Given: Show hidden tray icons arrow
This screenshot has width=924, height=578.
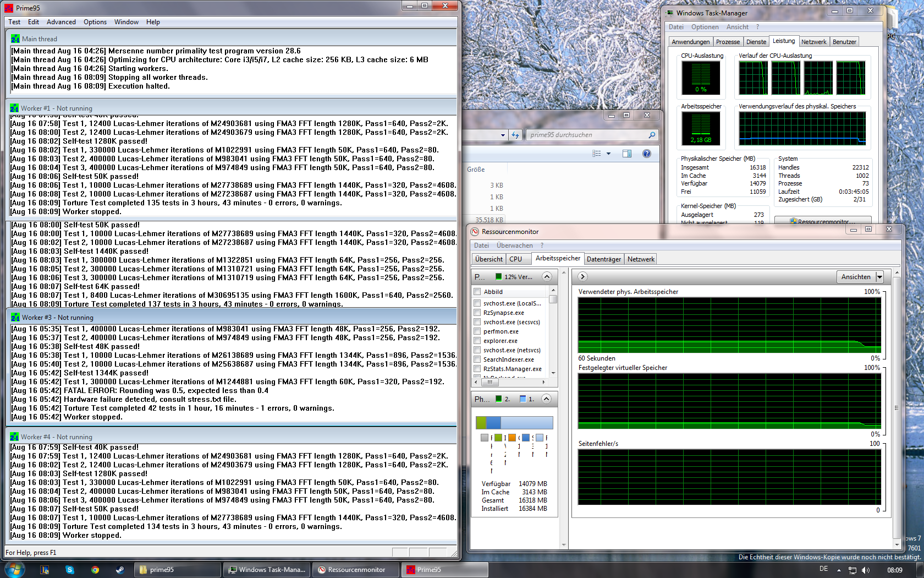Looking at the screenshot, I should [x=839, y=570].
